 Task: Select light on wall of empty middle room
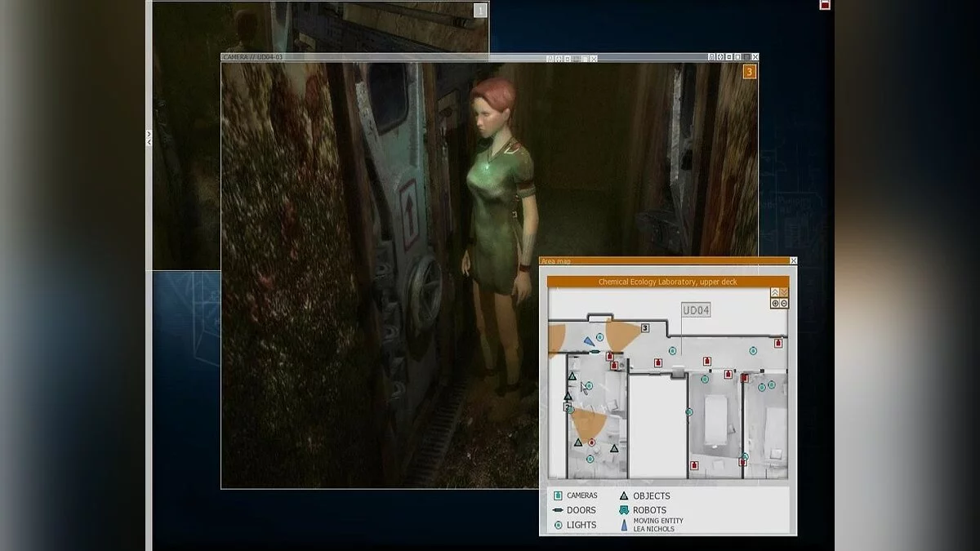tap(689, 412)
